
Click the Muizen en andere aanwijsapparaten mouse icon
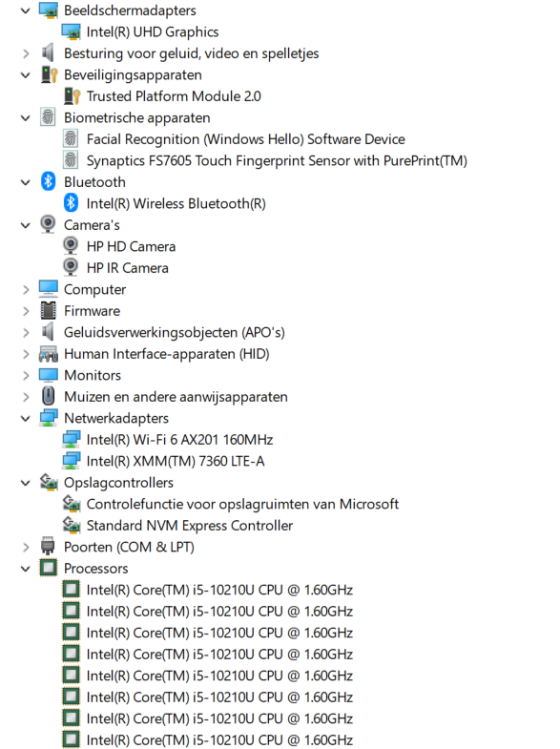(x=49, y=396)
